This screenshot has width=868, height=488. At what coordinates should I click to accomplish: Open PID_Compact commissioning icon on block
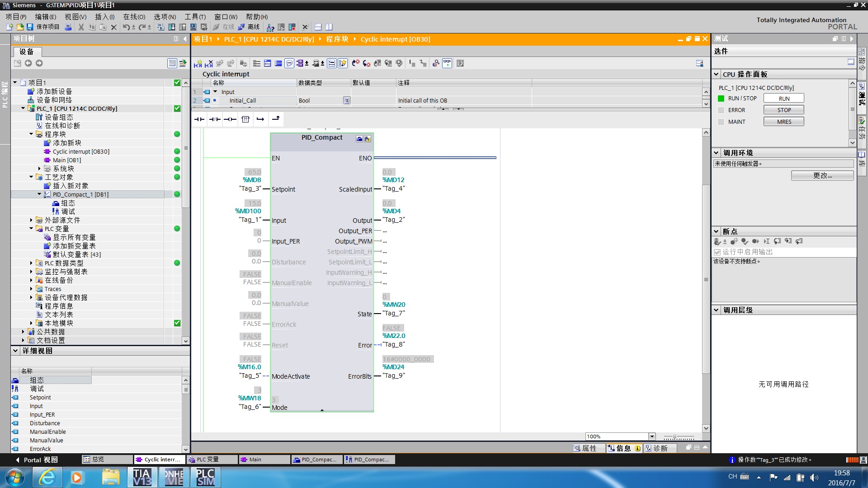pyautogui.click(x=368, y=139)
